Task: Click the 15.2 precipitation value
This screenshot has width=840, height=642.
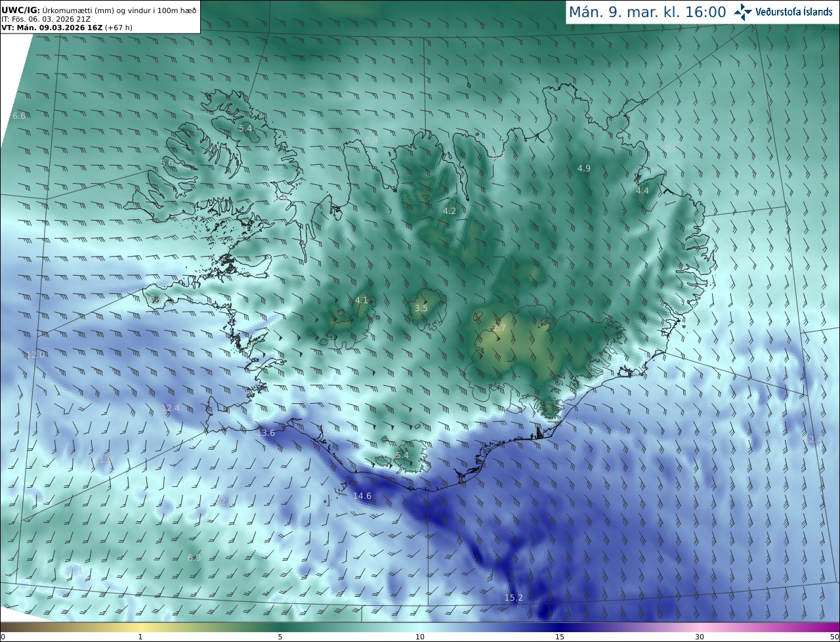Action: [514, 597]
